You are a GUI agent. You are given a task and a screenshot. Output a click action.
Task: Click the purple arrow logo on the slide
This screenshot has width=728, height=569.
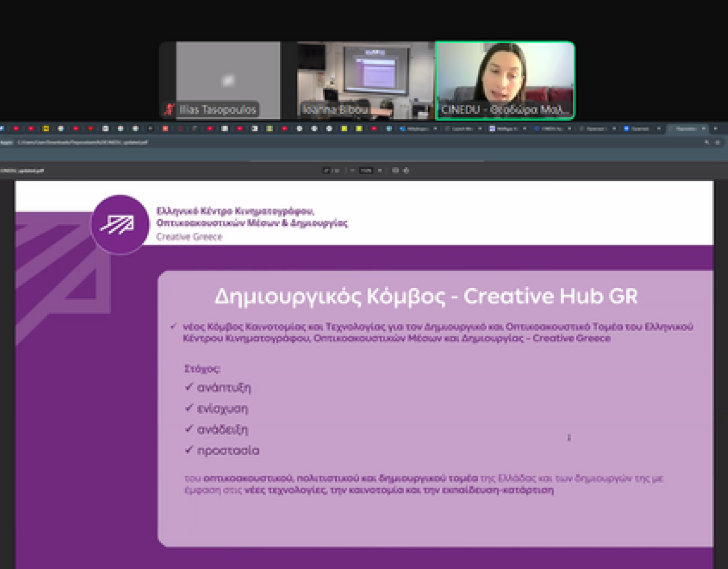pyautogui.click(x=120, y=224)
